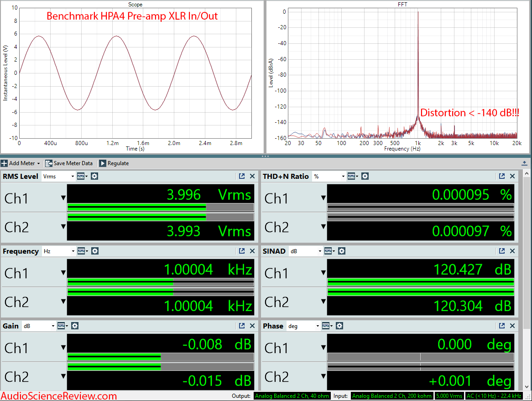Start the Regulate function
Viewport: 532px width, 401px height.
tap(114, 163)
